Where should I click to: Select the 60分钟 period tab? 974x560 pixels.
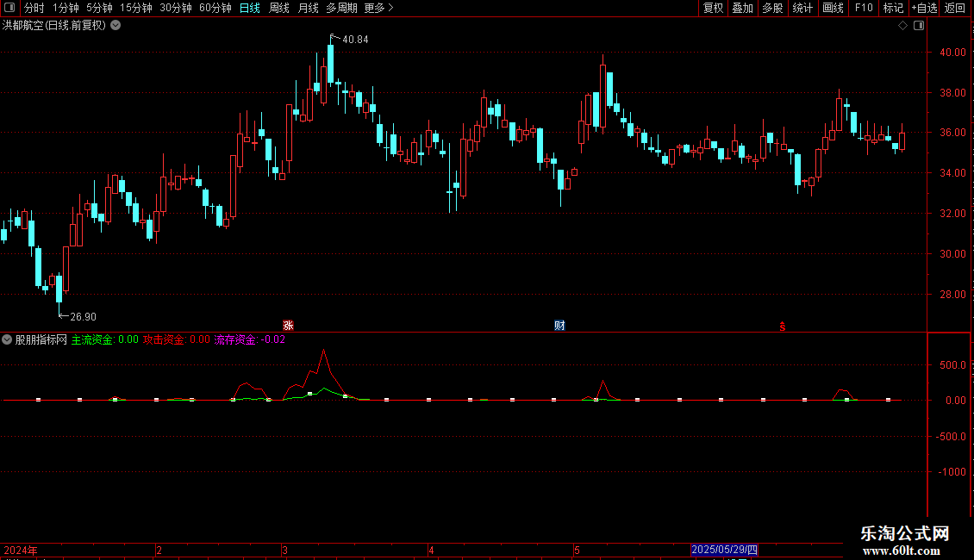click(215, 8)
